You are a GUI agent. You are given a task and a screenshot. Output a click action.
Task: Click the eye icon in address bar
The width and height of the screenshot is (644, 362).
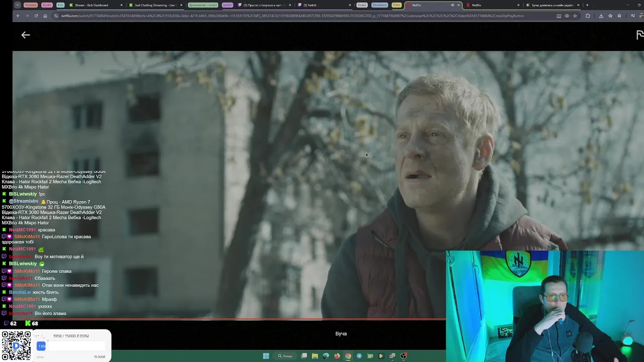[x=567, y=16]
